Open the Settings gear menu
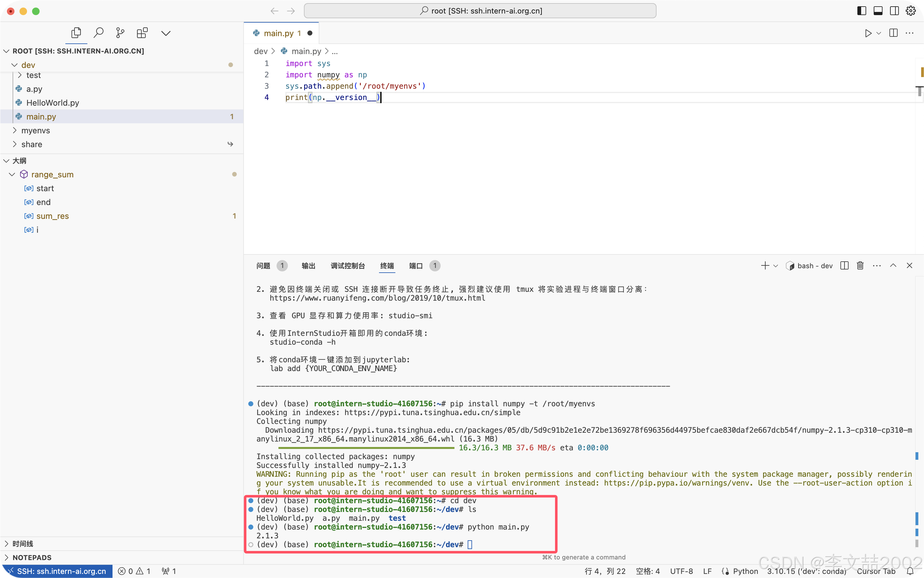The width and height of the screenshot is (924, 578). tap(911, 11)
